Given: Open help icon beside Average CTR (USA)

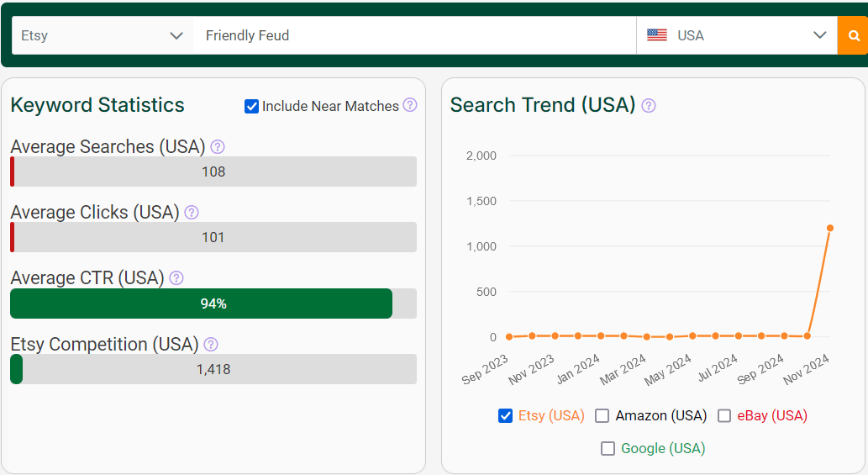Looking at the screenshot, I should (176, 278).
